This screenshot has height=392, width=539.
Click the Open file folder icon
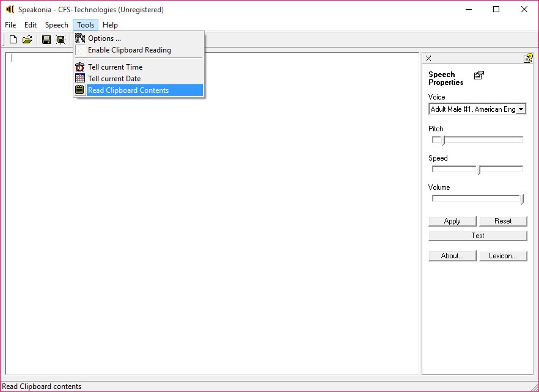pyautogui.click(x=27, y=40)
